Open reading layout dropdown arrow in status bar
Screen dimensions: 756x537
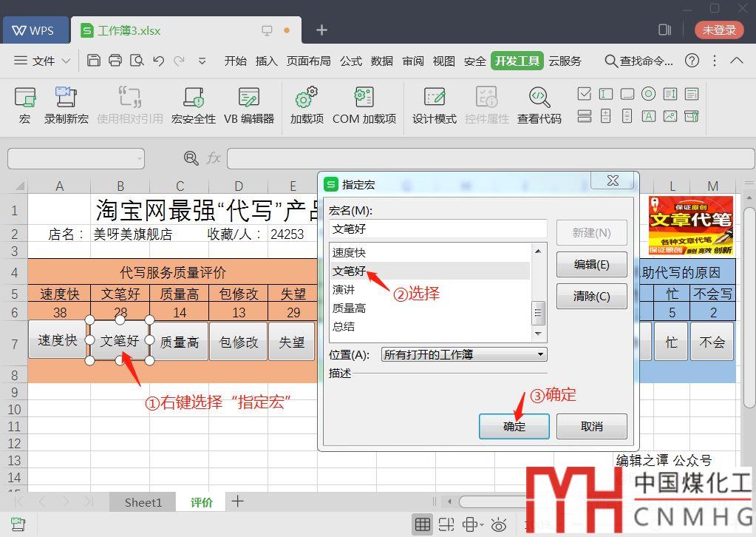pos(480,524)
